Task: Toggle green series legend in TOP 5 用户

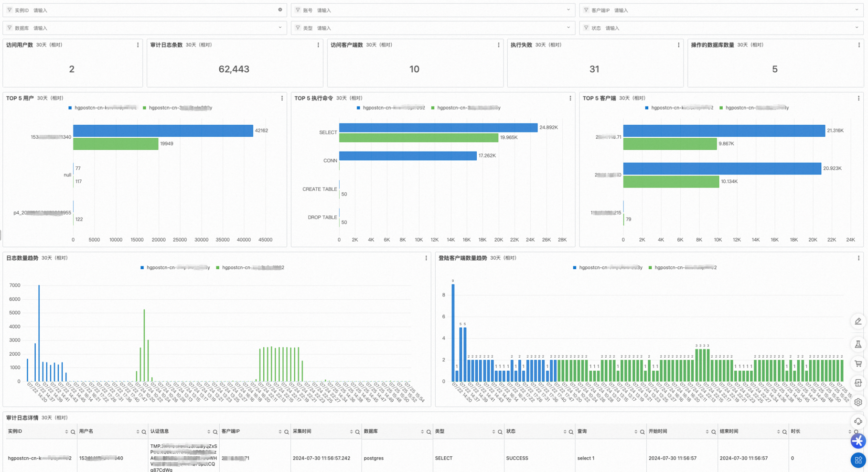Action: (x=177, y=108)
